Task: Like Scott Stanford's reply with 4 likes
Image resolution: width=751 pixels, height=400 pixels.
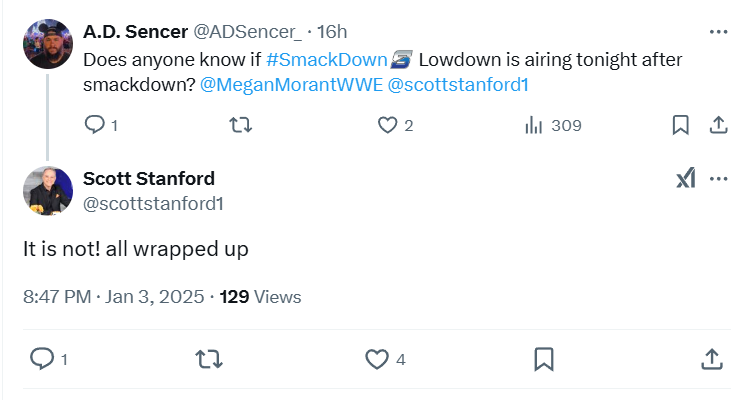Action: tap(376, 358)
